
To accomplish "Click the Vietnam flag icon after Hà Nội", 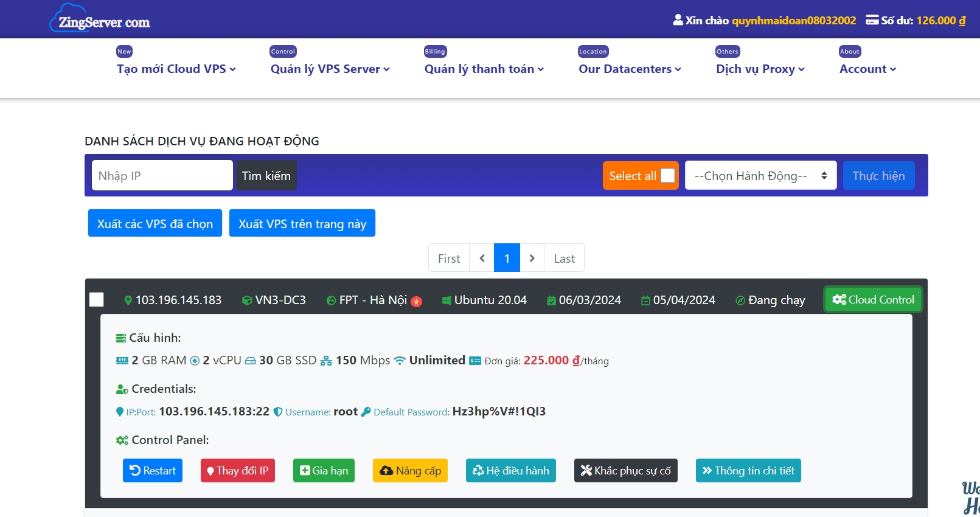I will (x=417, y=302).
